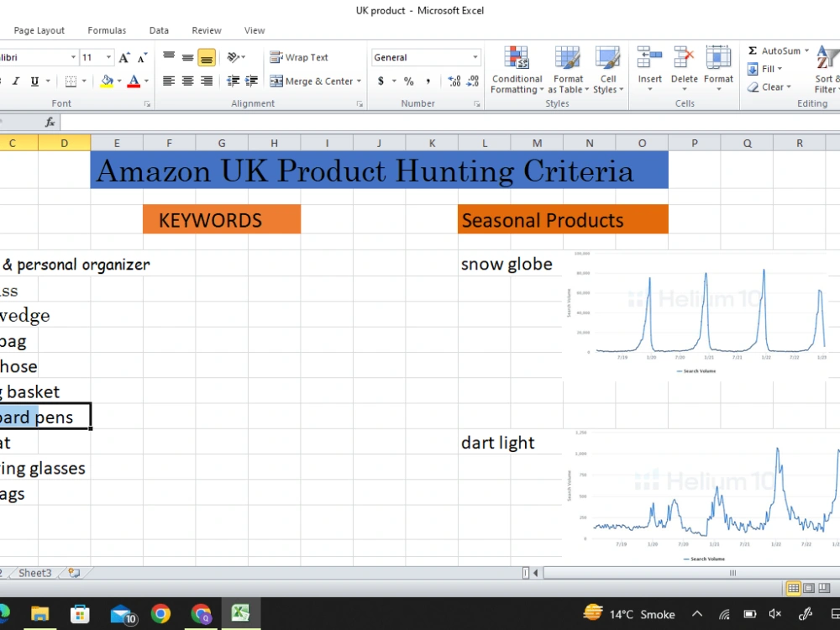The width and height of the screenshot is (840, 630).
Task: Decrease the cell indent
Action: tap(233, 81)
